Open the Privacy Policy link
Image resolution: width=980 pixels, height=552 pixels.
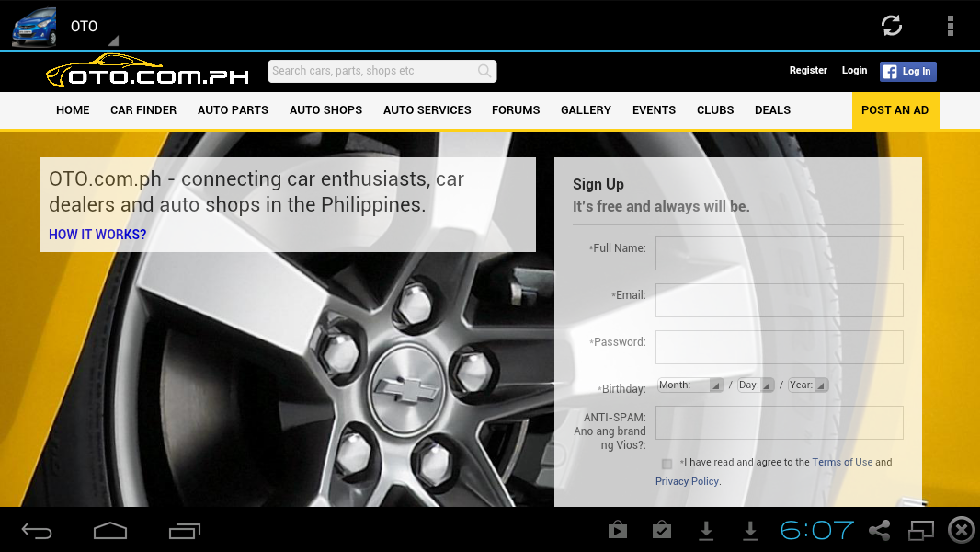point(687,481)
